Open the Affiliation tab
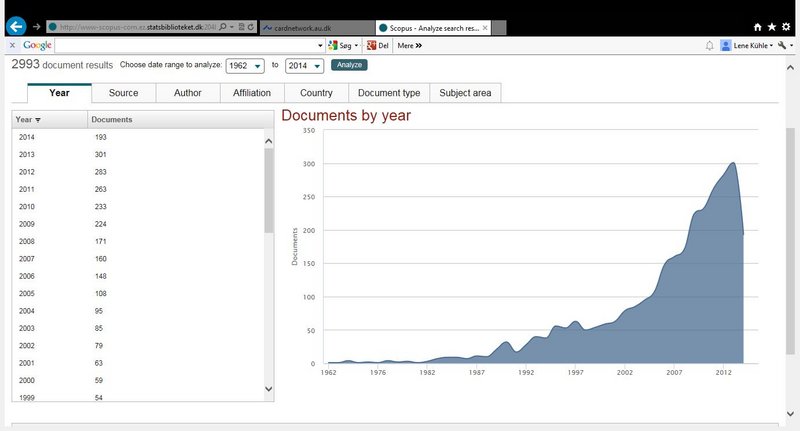 click(251, 93)
